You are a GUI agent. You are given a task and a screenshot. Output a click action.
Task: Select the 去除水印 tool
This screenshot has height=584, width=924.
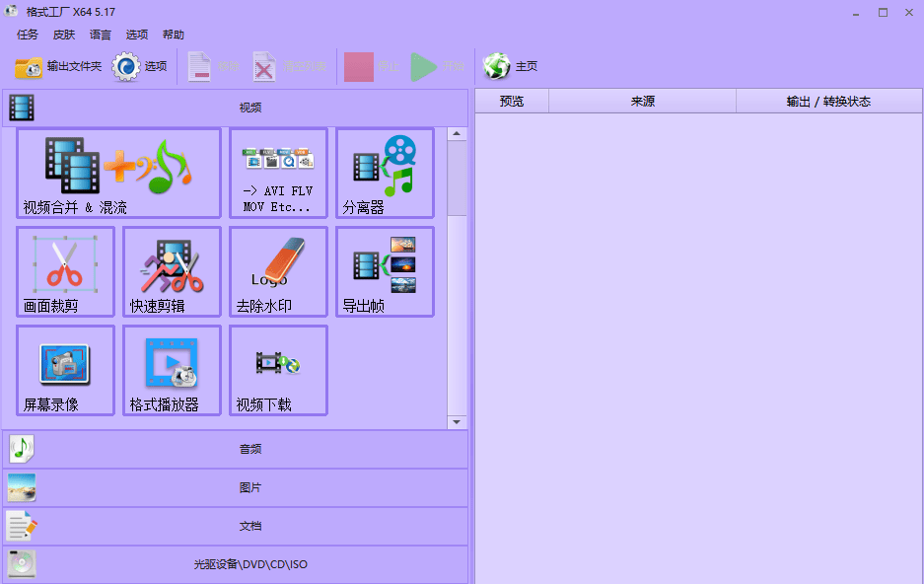pos(278,271)
